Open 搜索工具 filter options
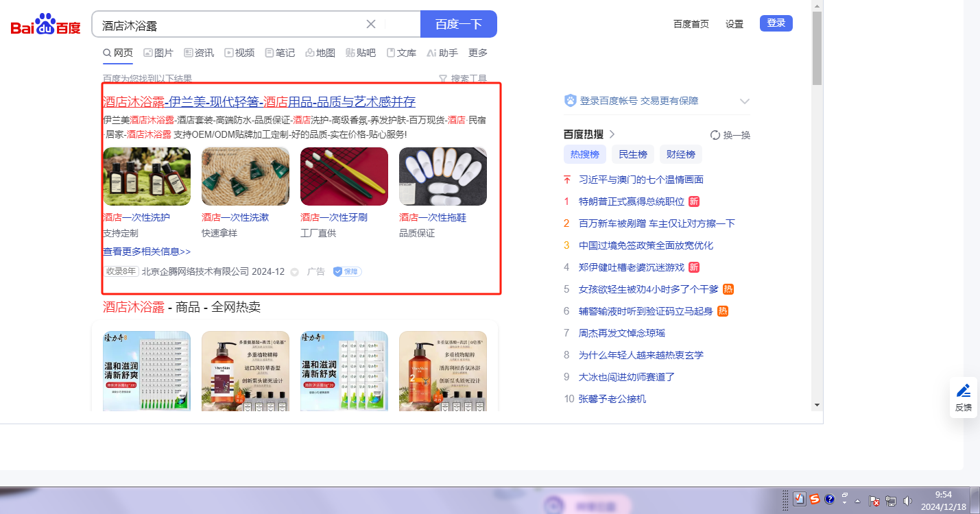This screenshot has height=514, width=980. (463, 79)
